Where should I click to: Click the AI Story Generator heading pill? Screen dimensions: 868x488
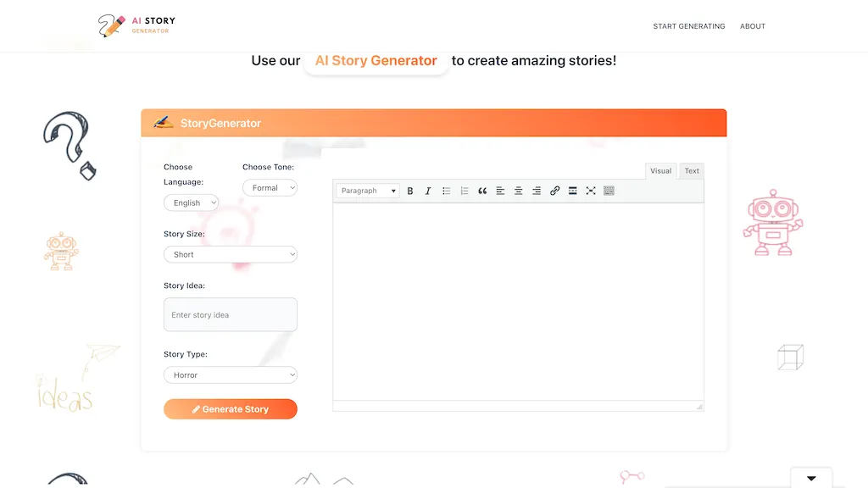(x=376, y=61)
